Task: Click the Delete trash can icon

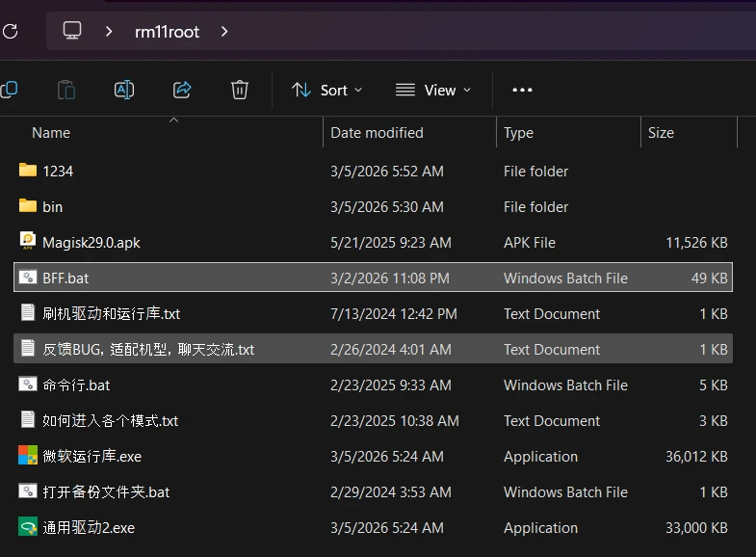Action: [x=240, y=90]
